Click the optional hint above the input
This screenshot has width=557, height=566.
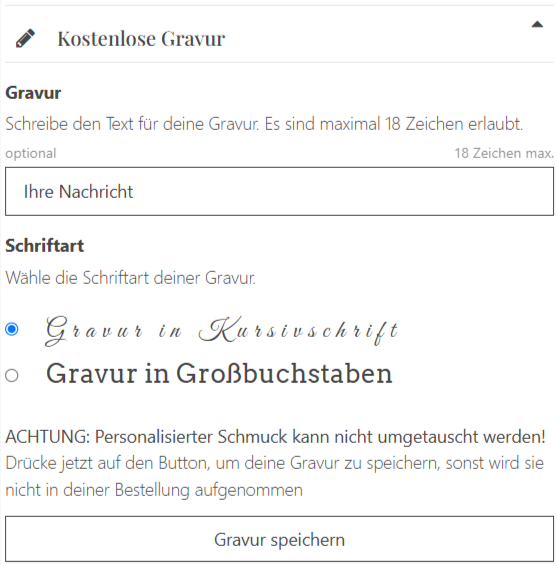click(31, 154)
